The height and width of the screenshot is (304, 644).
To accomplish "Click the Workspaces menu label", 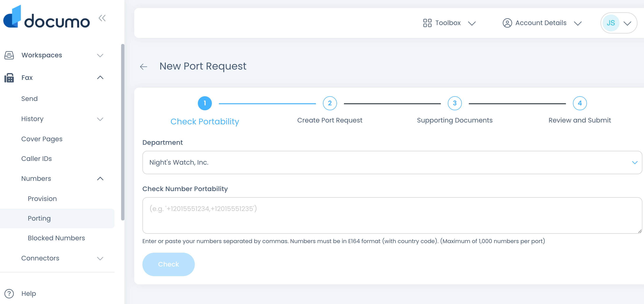I will (42, 55).
